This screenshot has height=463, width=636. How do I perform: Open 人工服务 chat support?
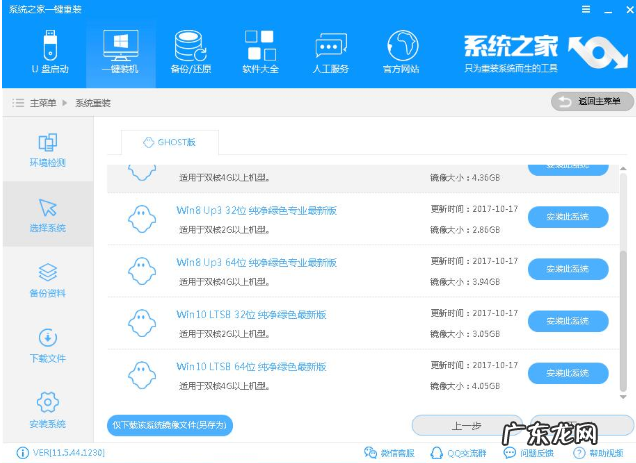pos(331,51)
